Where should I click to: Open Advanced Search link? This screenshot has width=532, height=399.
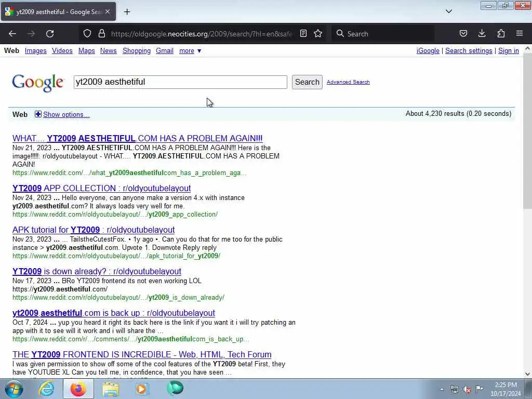pos(348,82)
